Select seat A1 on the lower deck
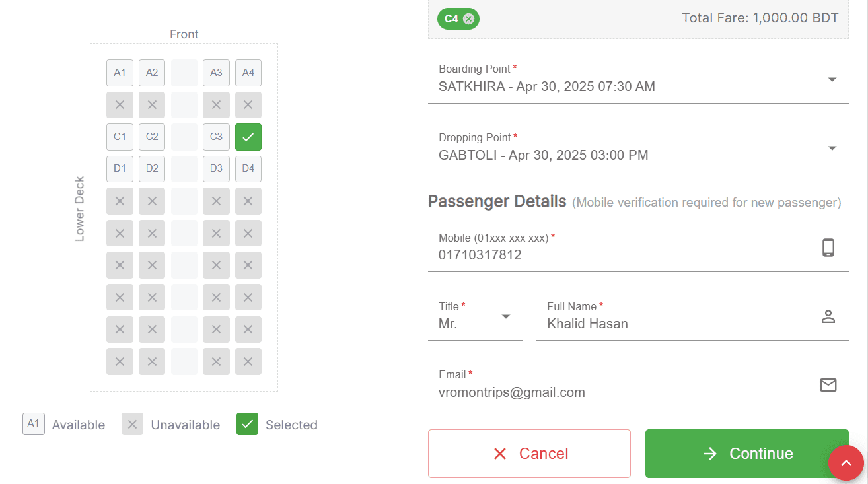Image resolution: width=868 pixels, height=484 pixels. pos(120,73)
